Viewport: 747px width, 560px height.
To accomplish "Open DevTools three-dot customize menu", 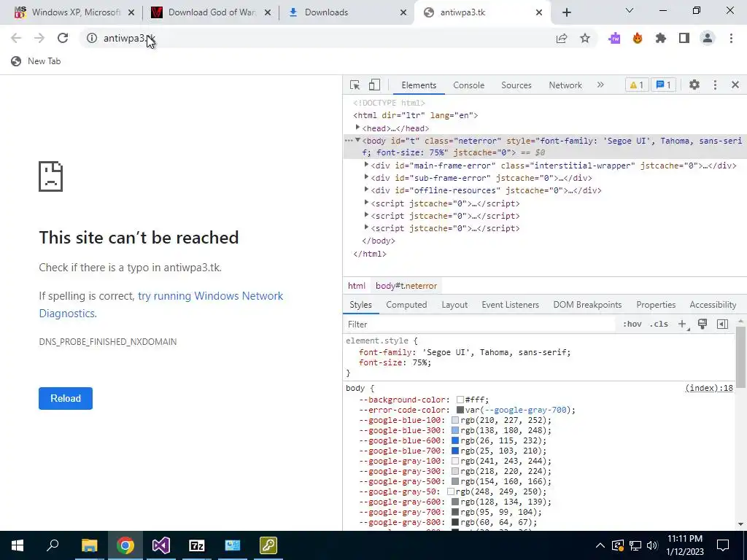I will pos(715,85).
